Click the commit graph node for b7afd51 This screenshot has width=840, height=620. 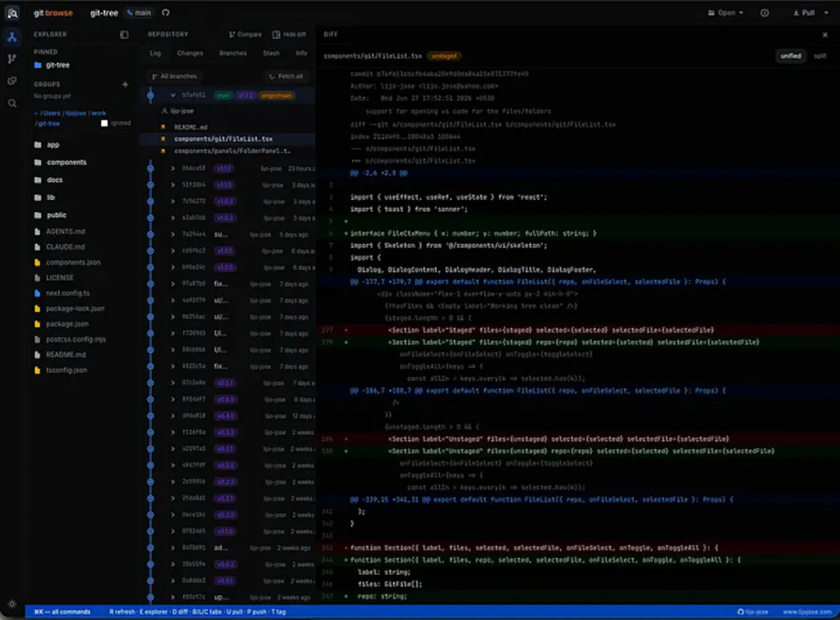pyautogui.click(x=151, y=95)
